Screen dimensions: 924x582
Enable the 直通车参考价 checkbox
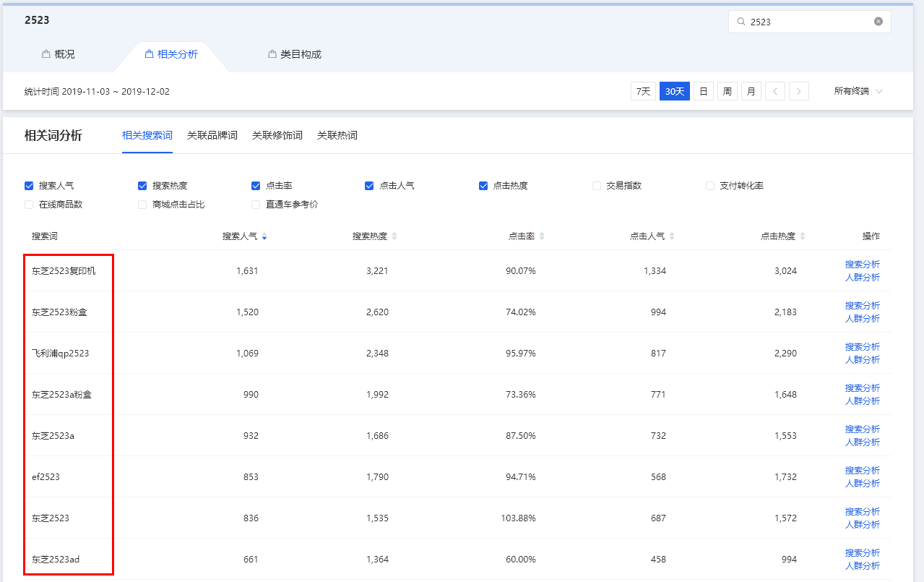coord(256,205)
